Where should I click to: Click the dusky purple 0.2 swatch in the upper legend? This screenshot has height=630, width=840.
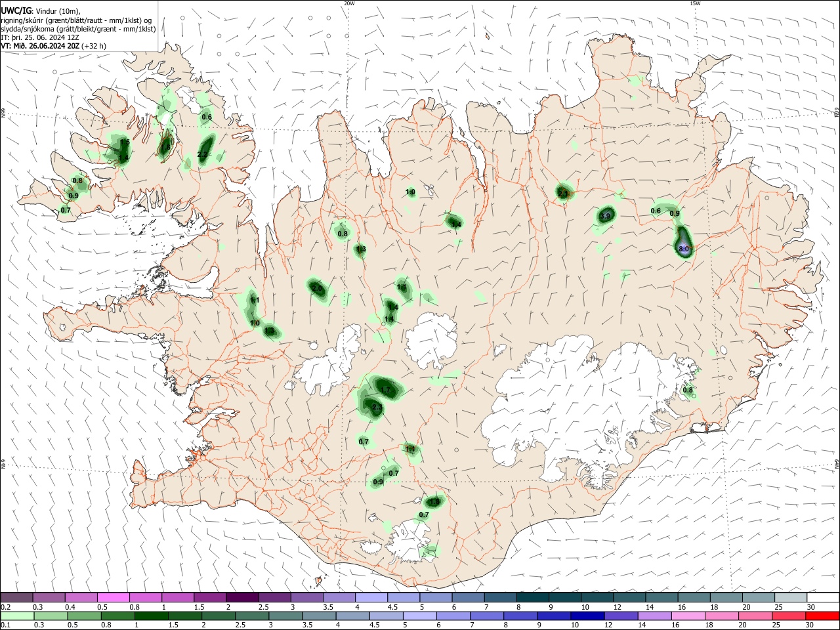[17, 597]
